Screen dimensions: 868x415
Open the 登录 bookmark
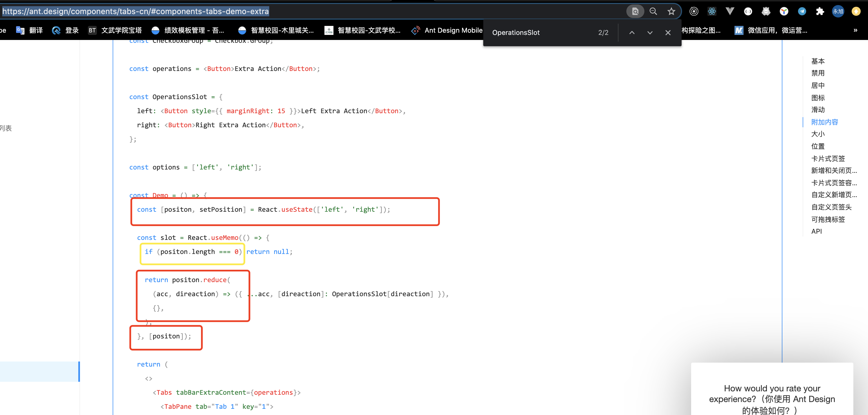pyautogui.click(x=65, y=30)
